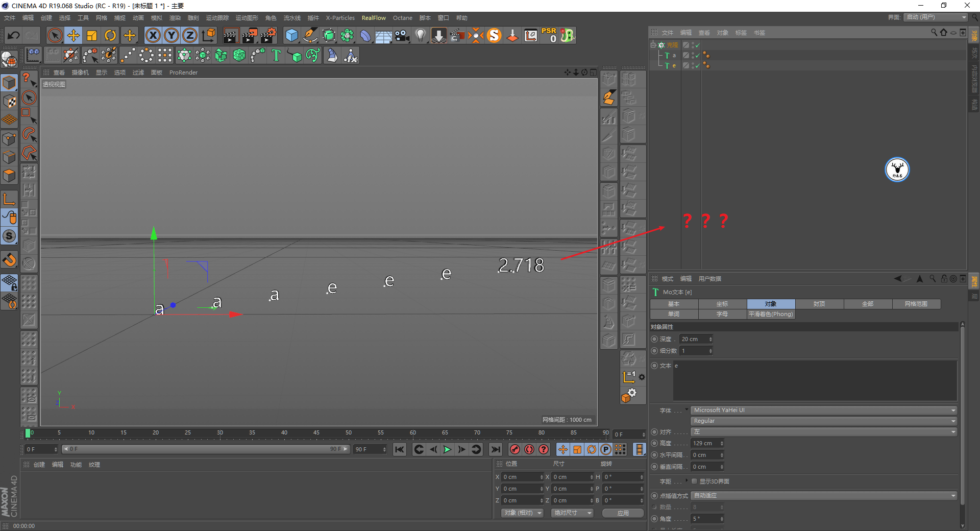Click the camera object icon
The image size is (980, 531).
[x=402, y=35]
